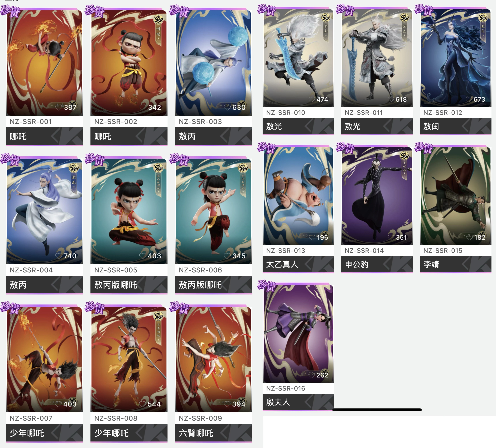Image resolution: width=496 pixels, height=448 pixels.
Task: Click the 太乙真人 name bar
Action: [298, 264]
